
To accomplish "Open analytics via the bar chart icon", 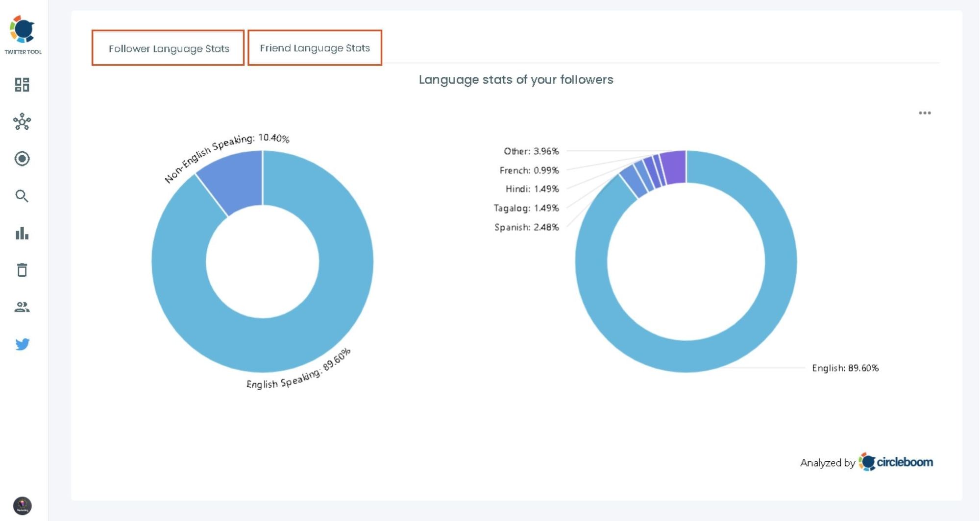I will click(22, 234).
